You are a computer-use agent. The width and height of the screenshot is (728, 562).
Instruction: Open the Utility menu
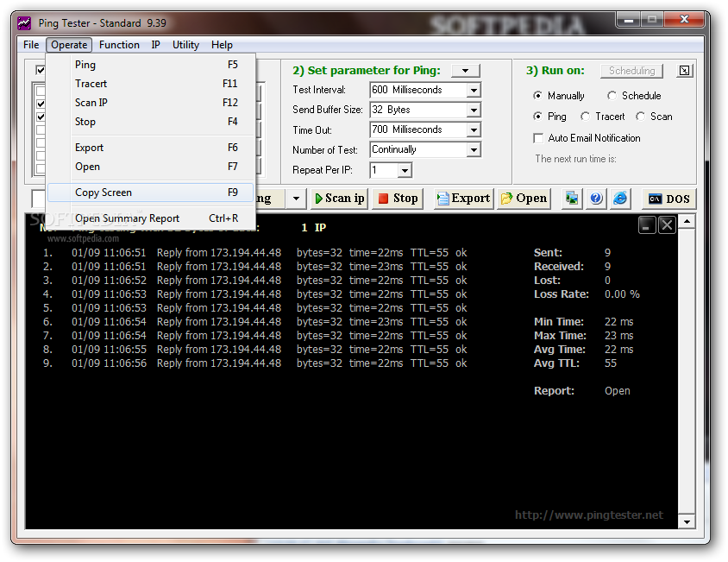point(185,45)
